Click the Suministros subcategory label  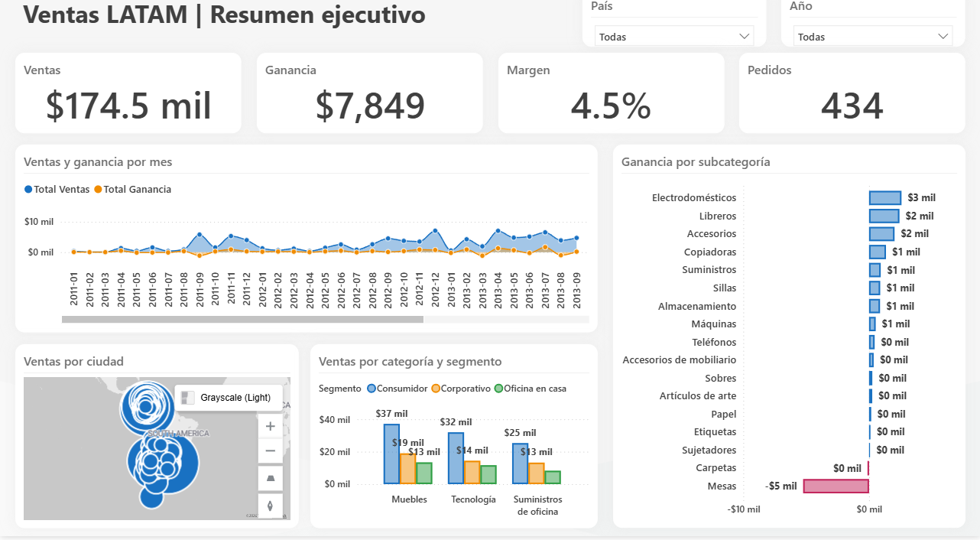pos(709,269)
